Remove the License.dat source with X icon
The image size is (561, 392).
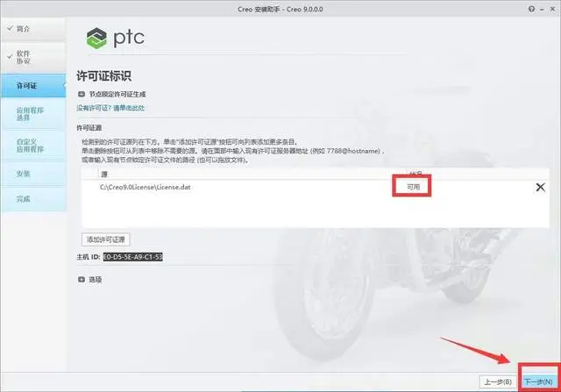[540, 187]
